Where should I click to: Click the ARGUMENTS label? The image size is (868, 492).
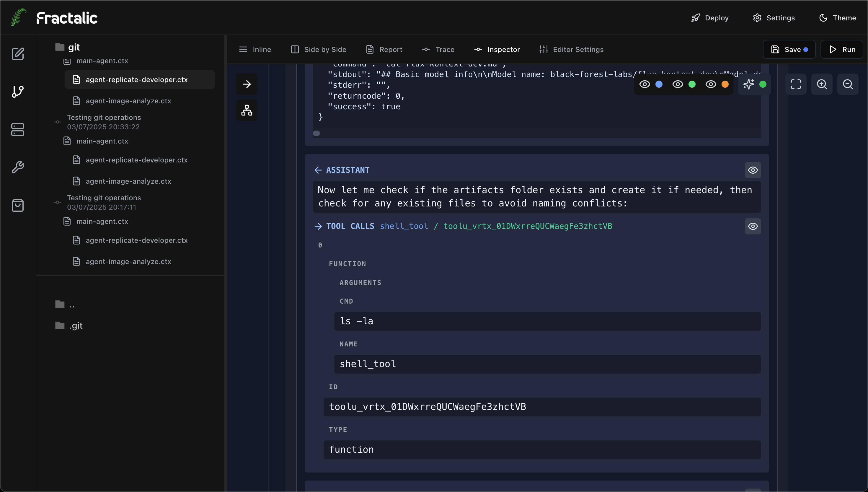(360, 283)
